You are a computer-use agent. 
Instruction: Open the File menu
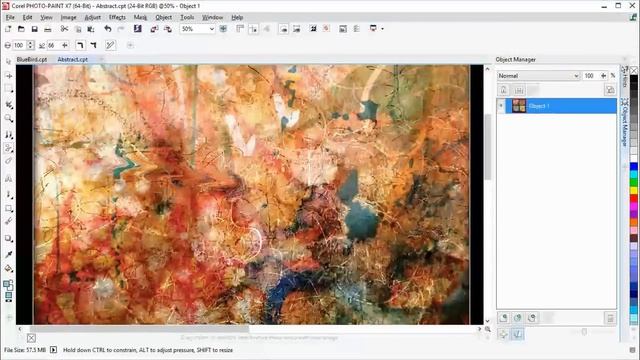coord(10,18)
